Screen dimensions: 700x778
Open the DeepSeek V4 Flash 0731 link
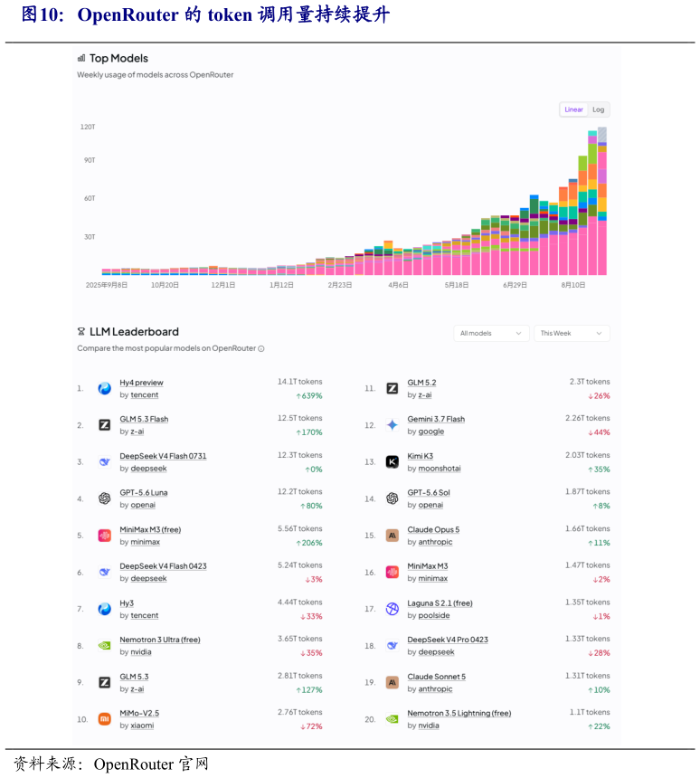click(163, 456)
